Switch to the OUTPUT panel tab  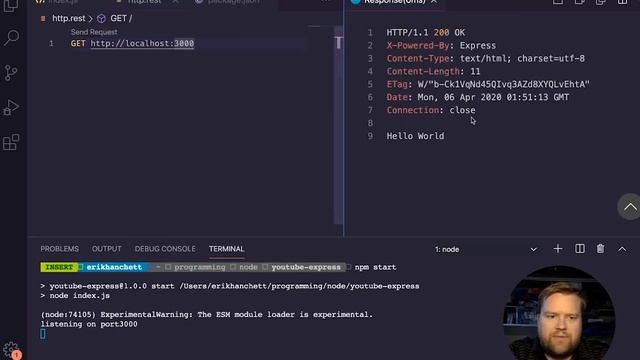pos(107,249)
